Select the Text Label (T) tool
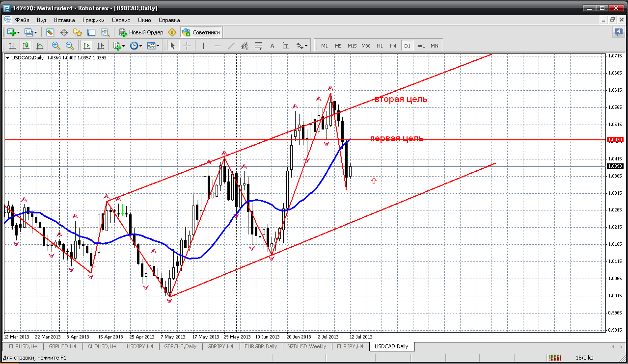 (286, 46)
